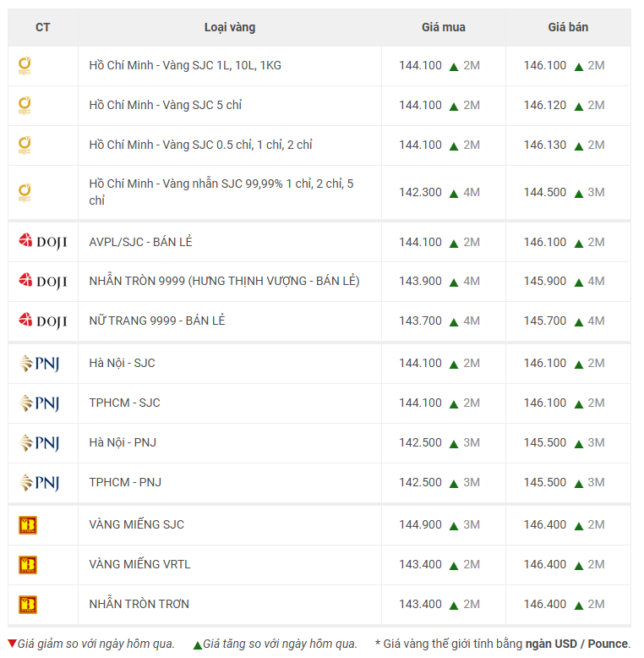Click the 146.120 selling price value
Viewport: 644px width, 658px height.
point(544,105)
